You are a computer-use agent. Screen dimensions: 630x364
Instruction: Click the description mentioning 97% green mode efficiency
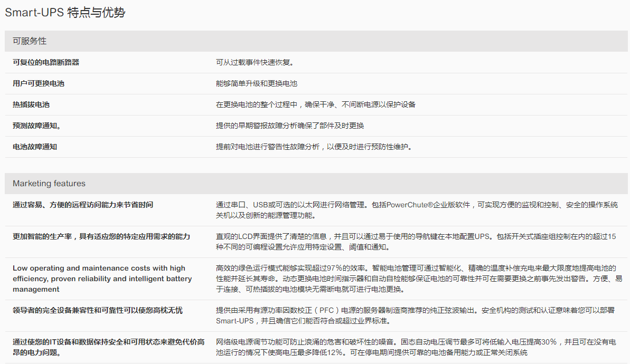416,279
